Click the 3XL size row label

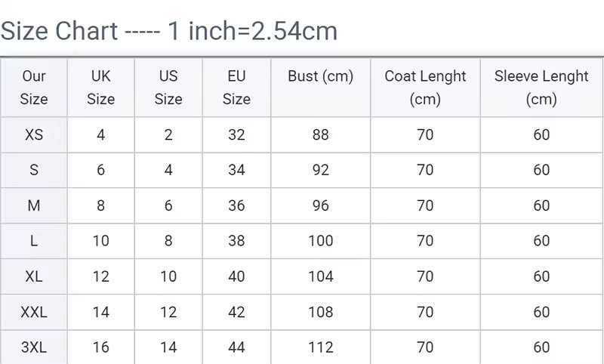pos(34,347)
